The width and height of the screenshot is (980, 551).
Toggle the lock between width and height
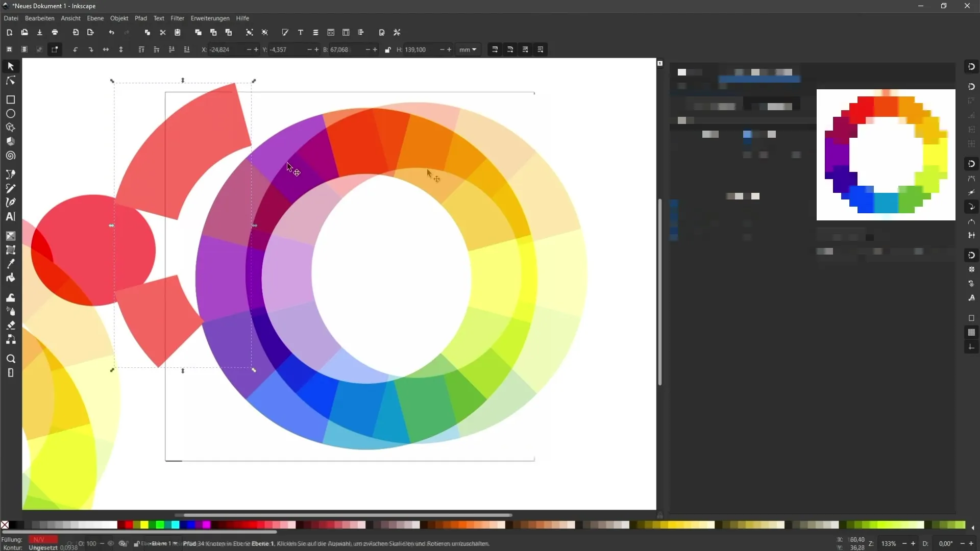[388, 49]
